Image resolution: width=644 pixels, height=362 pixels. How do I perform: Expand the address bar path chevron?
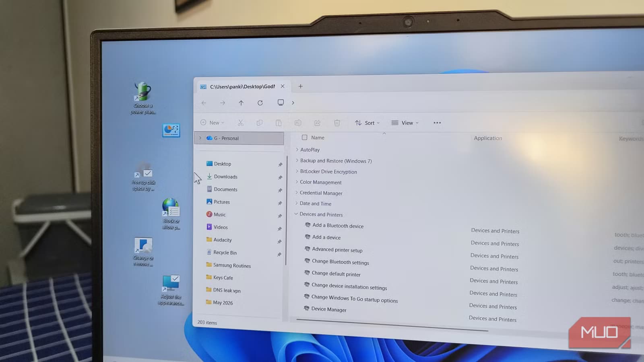(293, 103)
